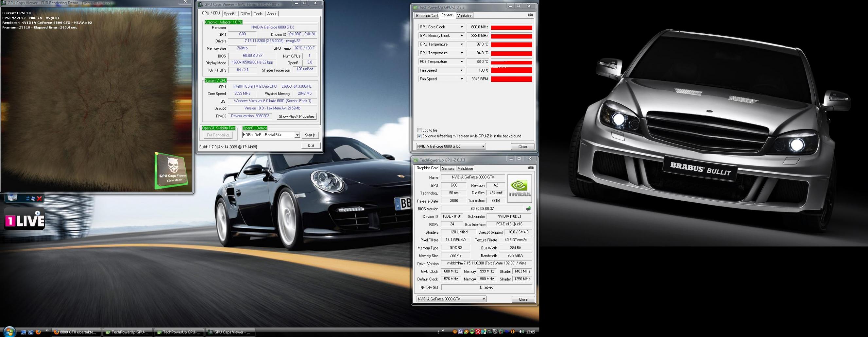The width and height of the screenshot is (868, 337).
Task: Launch Firefox from the quick launch bar
Action: [x=38, y=332]
